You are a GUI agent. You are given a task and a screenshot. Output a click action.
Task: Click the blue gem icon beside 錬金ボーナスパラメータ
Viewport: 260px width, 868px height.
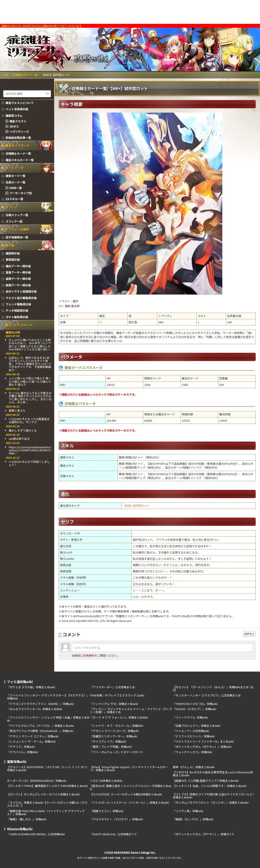pyautogui.click(x=61, y=368)
